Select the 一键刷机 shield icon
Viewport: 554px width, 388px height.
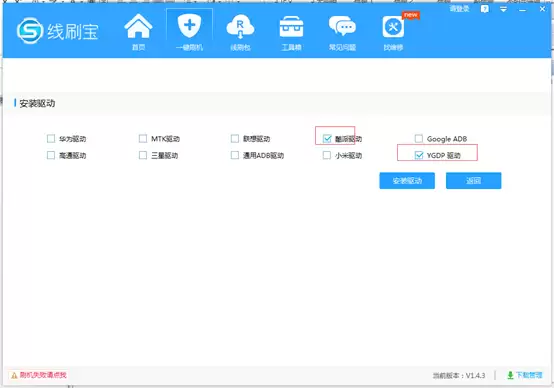(189, 25)
